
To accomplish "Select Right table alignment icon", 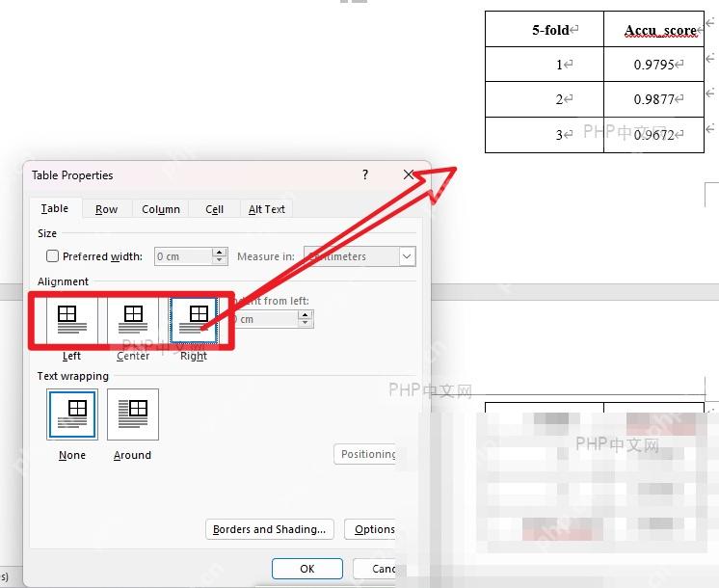I will coord(194,320).
